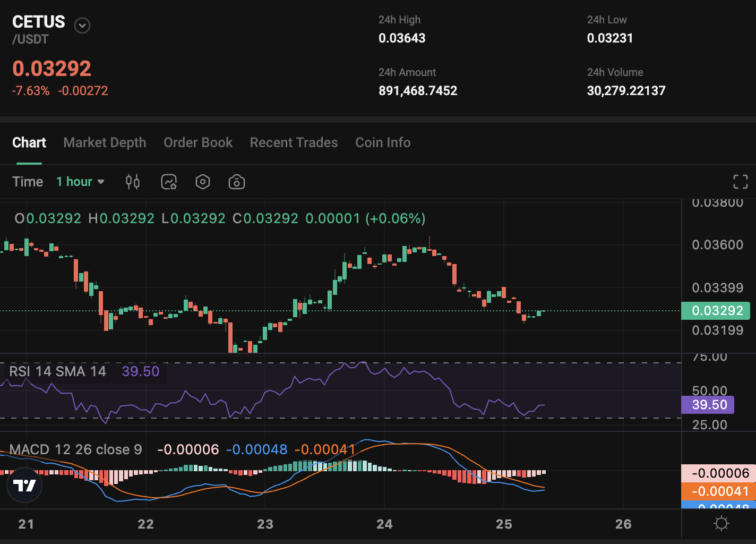Take a chart snapshot with camera icon
756x544 pixels.
(x=237, y=182)
